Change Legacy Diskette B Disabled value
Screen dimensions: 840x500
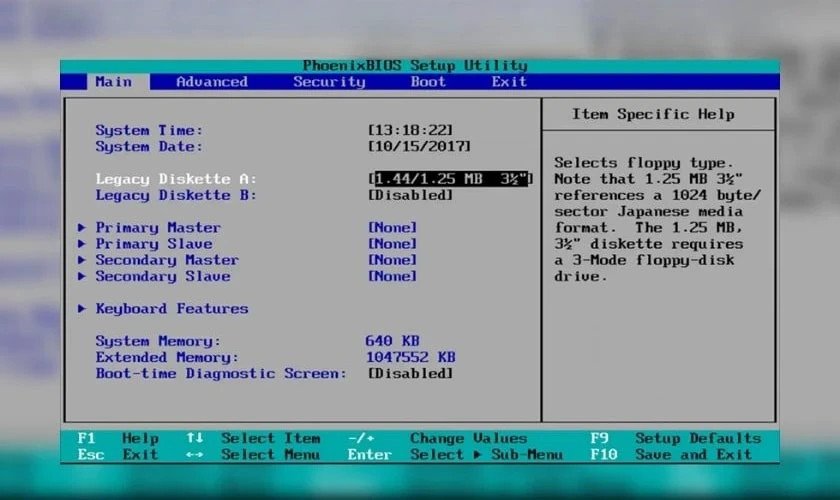410,195
